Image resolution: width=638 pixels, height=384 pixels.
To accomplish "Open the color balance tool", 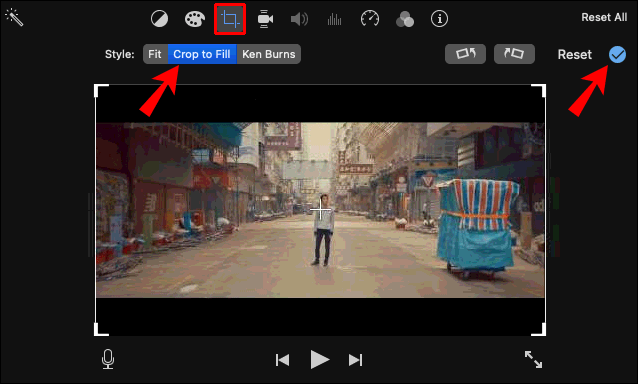I will (159, 19).
